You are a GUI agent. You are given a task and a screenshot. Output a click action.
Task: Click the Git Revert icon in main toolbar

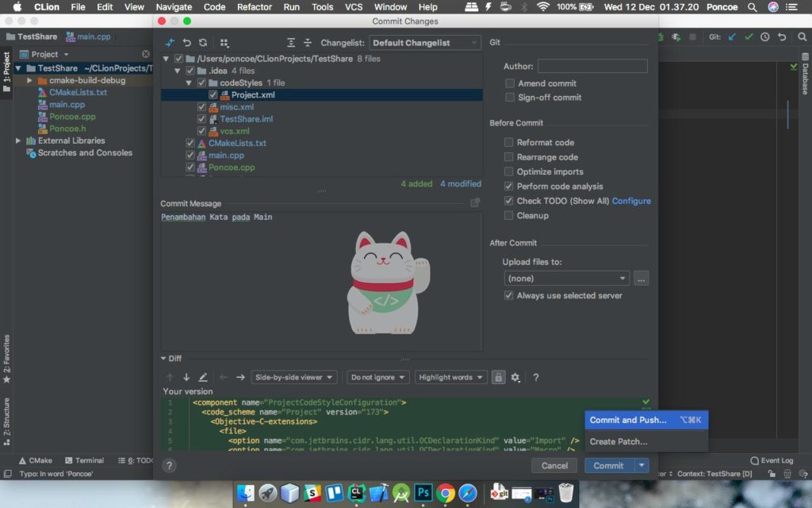point(782,37)
